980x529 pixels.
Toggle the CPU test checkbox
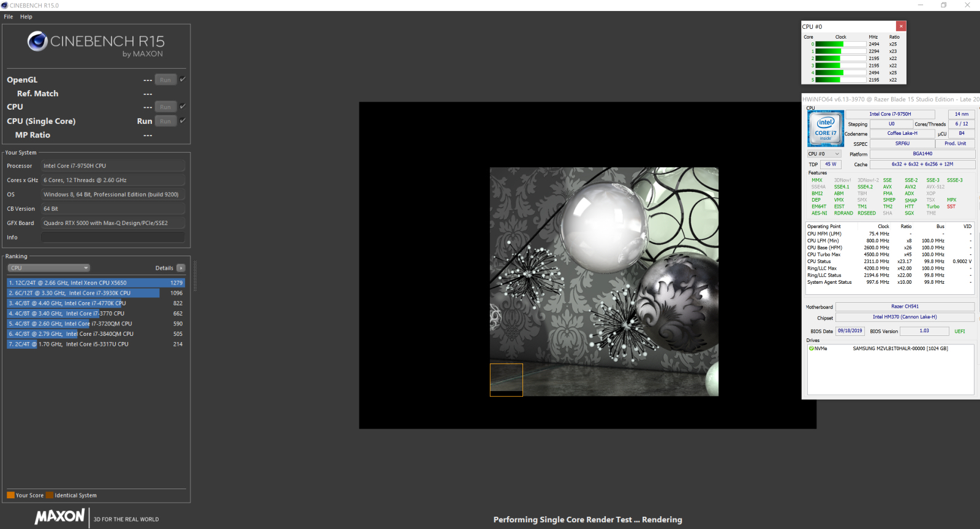(x=183, y=106)
